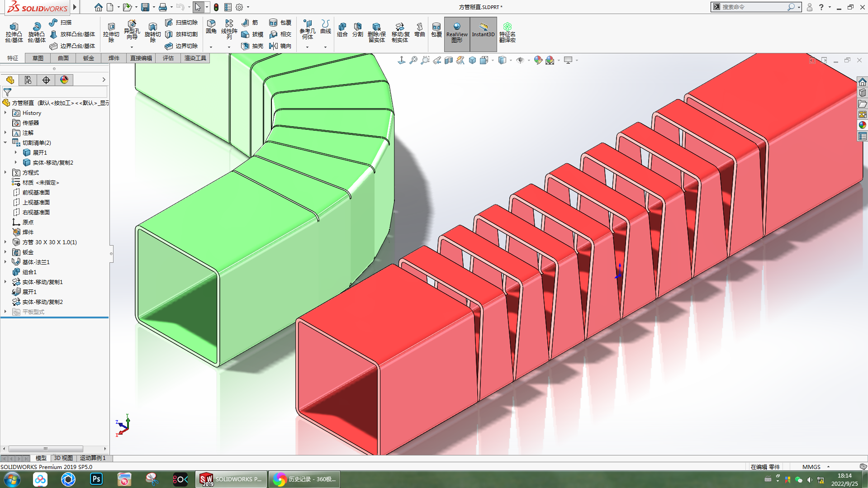Open Appearances color ball in right task pane
This screenshot has width=868, height=488.
tap(863, 125)
